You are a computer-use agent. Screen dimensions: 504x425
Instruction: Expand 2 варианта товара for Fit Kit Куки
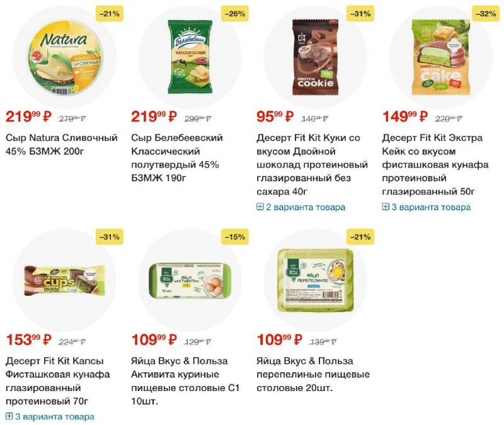pyautogui.click(x=301, y=207)
